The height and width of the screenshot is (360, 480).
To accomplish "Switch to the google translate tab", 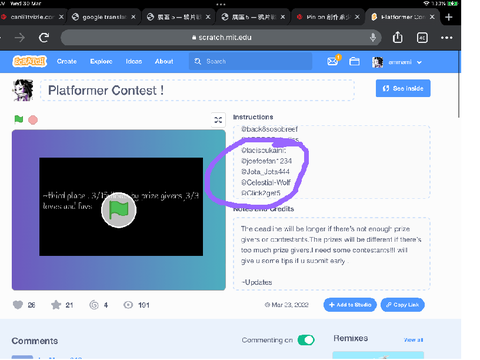I will click(104, 17).
